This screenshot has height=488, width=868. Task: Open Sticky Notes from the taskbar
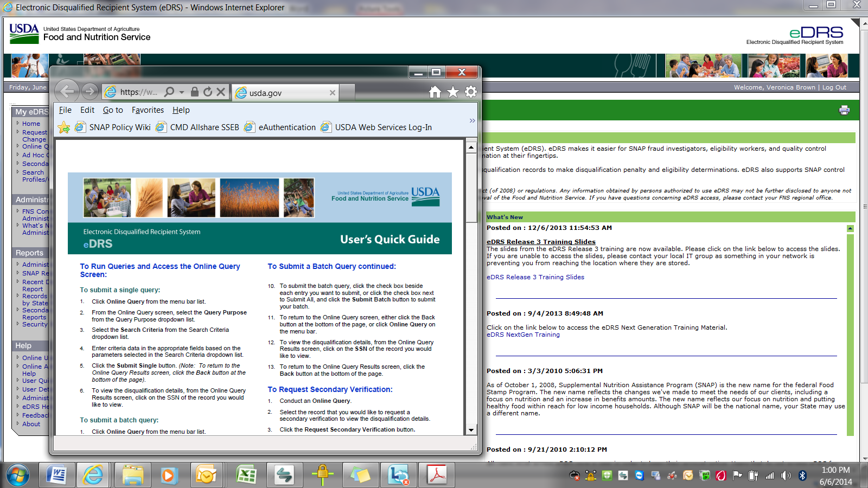point(360,476)
